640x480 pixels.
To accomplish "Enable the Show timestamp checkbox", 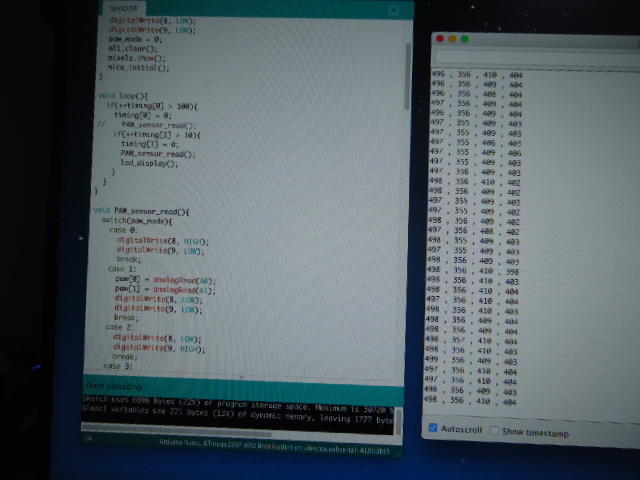I will tap(494, 431).
